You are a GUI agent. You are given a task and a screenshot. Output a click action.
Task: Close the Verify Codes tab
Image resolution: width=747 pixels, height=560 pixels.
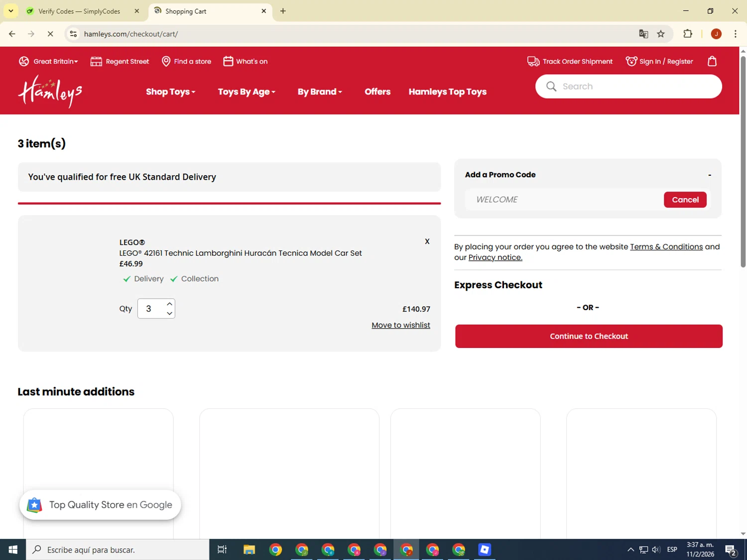(137, 11)
